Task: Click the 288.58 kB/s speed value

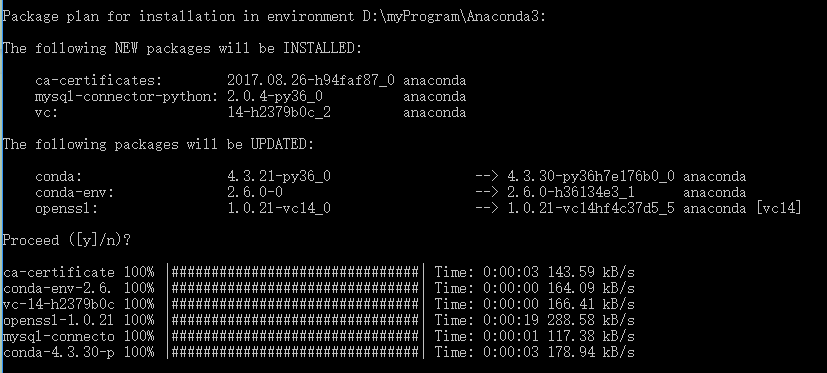Action: pyautogui.click(x=591, y=320)
